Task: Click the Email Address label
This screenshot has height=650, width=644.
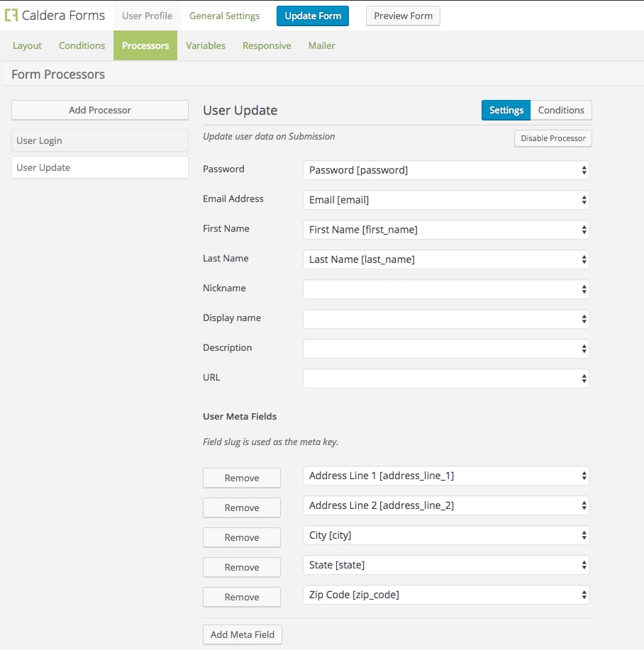Action: click(x=233, y=199)
